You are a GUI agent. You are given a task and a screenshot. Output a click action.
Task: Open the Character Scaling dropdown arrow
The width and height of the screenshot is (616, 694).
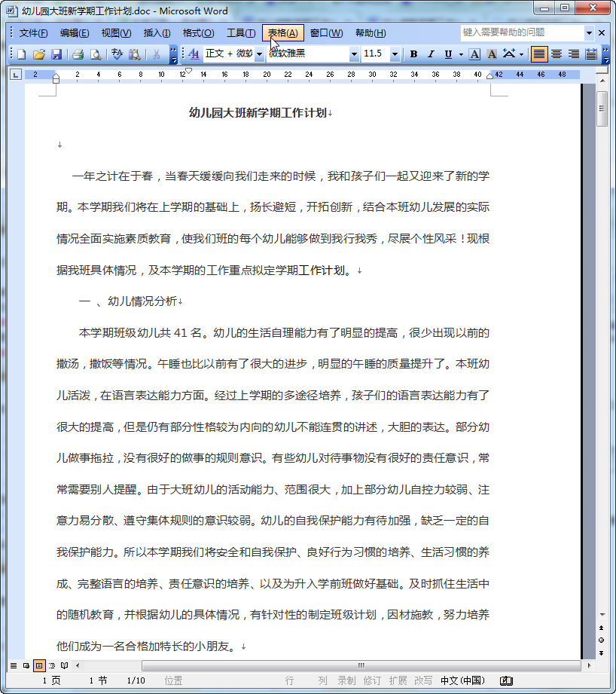point(521,54)
